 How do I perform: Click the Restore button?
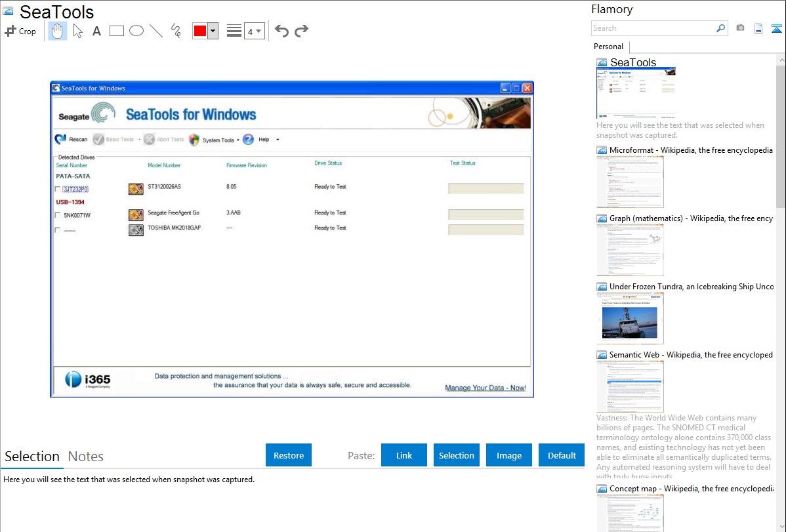point(289,455)
